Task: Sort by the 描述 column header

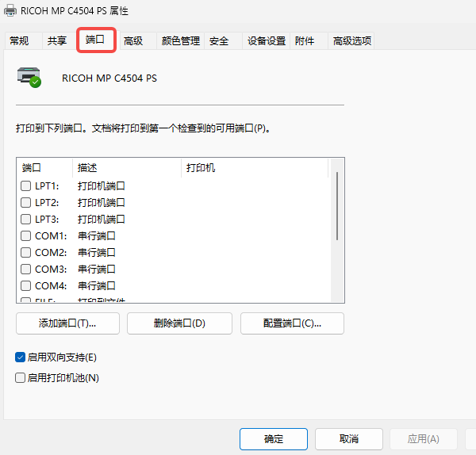Action: pyautogui.click(x=127, y=168)
